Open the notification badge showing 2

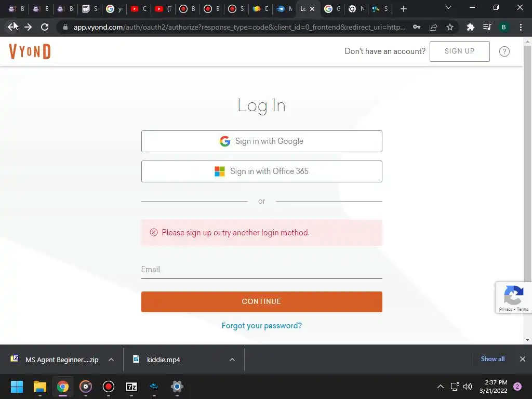coord(517,387)
